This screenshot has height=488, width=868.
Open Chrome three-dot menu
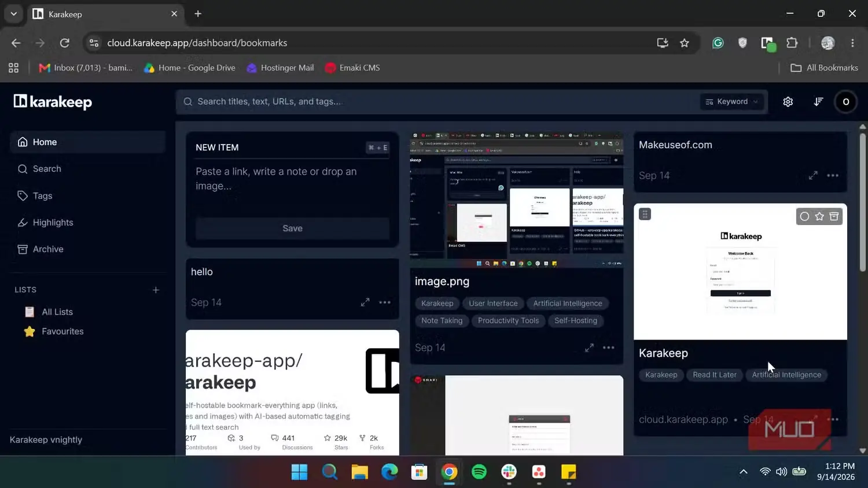point(852,43)
